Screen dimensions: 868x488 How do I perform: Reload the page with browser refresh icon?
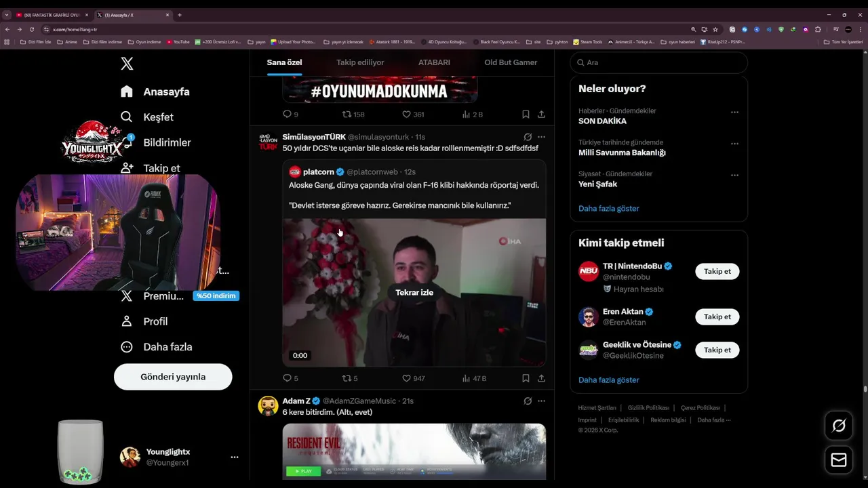[x=32, y=30]
